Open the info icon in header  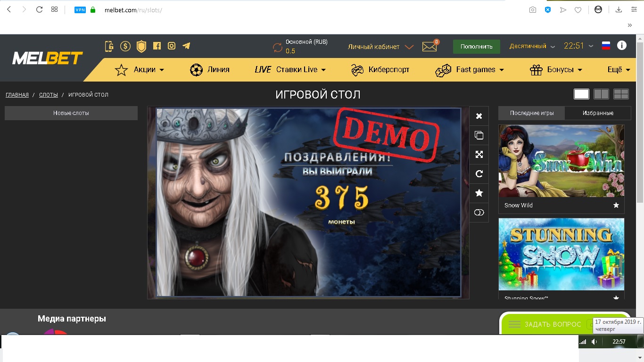[622, 45]
